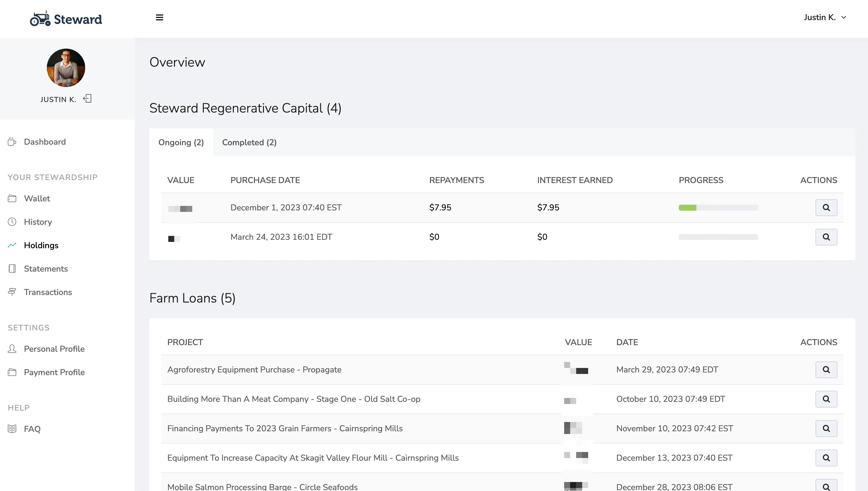868x491 pixels.
Task: Select the Ongoing (2) tab
Action: 181,142
